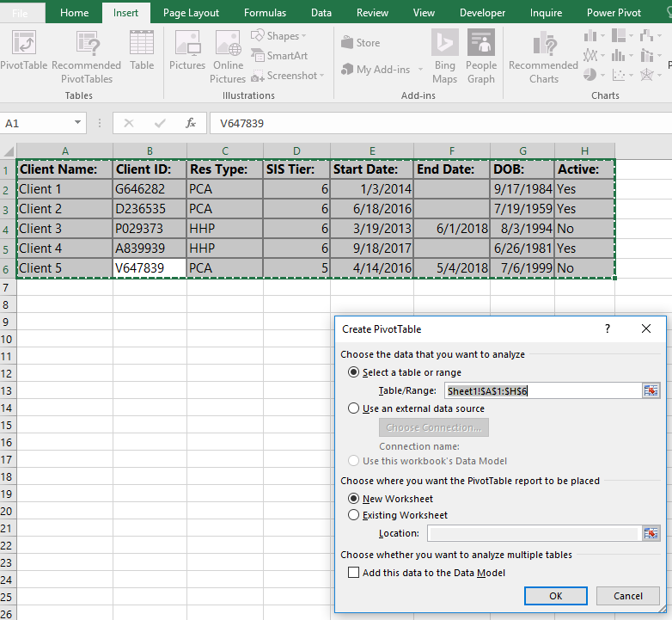Image resolution: width=672 pixels, height=620 pixels.
Task: Click the Insert Function fx icon
Action: pyautogui.click(x=191, y=124)
